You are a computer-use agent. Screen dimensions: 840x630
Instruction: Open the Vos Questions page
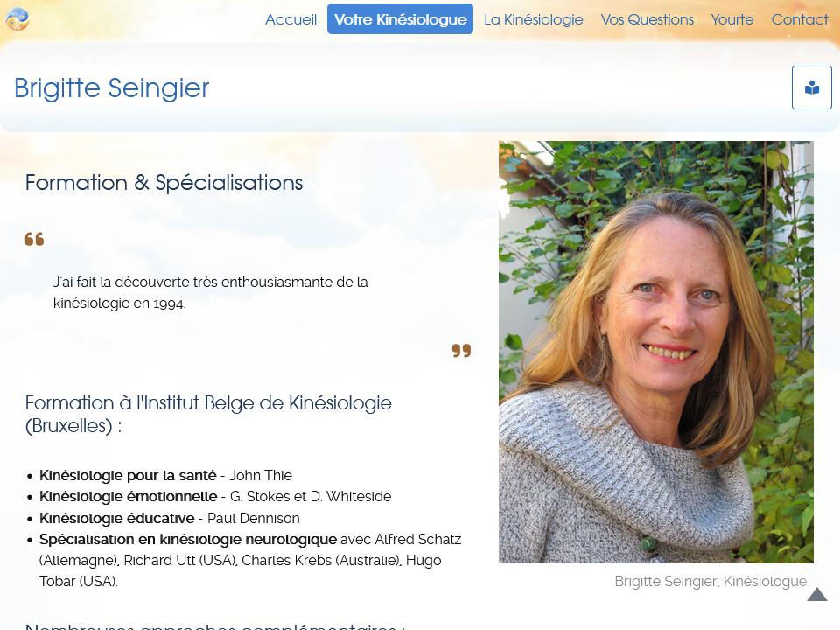click(x=647, y=19)
